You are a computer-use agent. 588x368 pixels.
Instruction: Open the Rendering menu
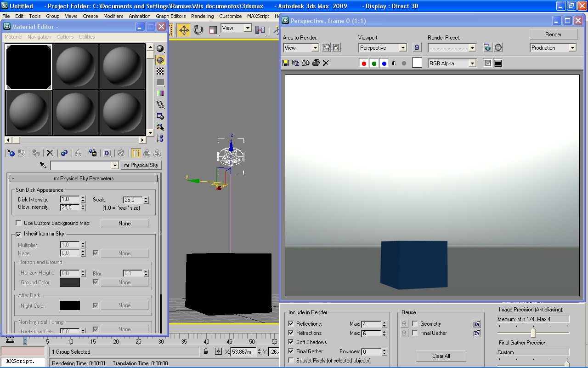203,16
